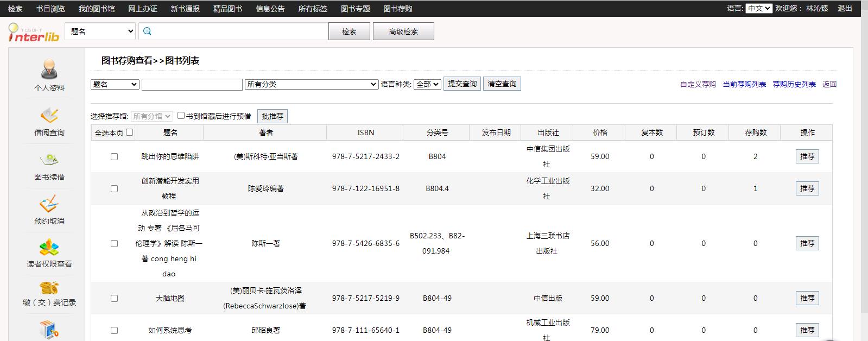Open the 所有分类 category dropdown
This screenshot has width=868, height=341.
pyautogui.click(x=311, y=84)
